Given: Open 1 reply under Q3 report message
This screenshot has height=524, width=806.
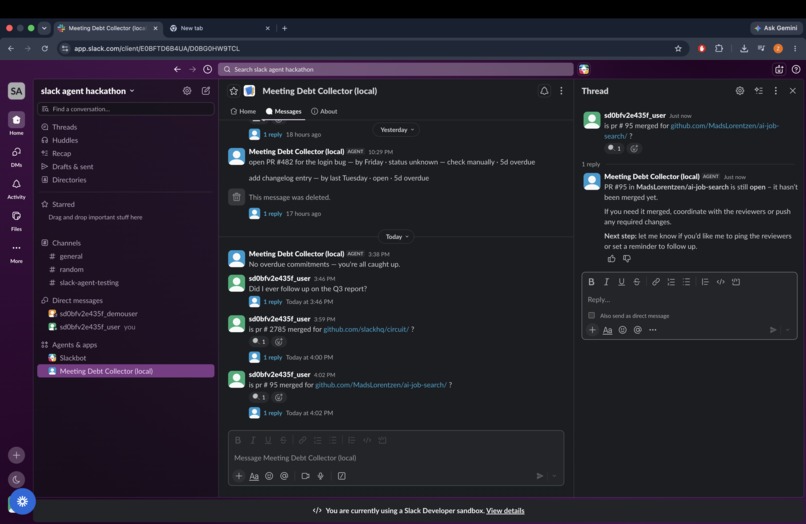Looking at the screenshot, I should point(272,302).
